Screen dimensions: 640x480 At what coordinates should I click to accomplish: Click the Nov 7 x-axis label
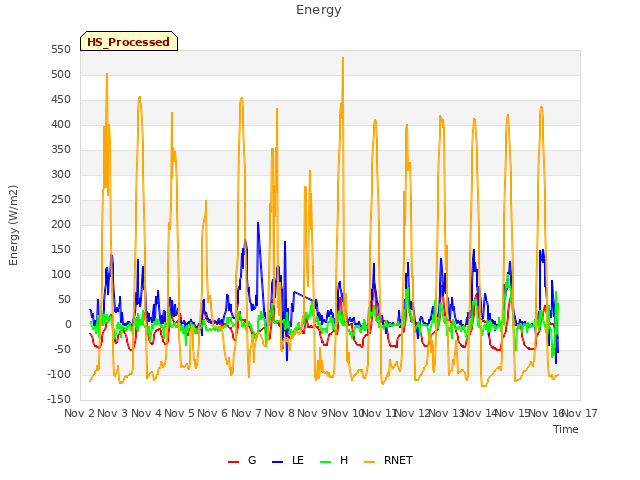(246, 413)
